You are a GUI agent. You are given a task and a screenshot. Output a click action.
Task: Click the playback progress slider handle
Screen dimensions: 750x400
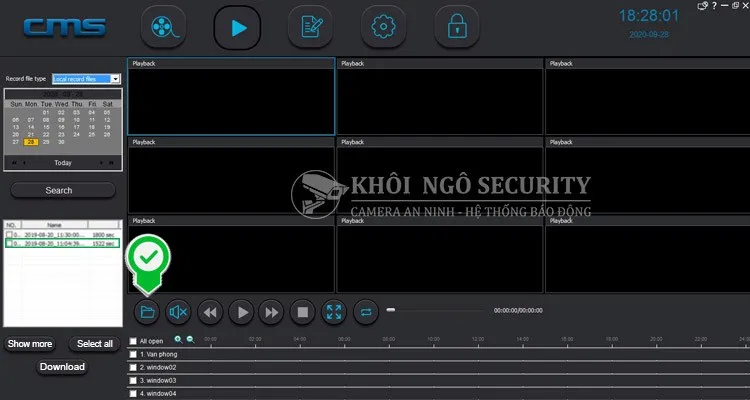(391, 310)
